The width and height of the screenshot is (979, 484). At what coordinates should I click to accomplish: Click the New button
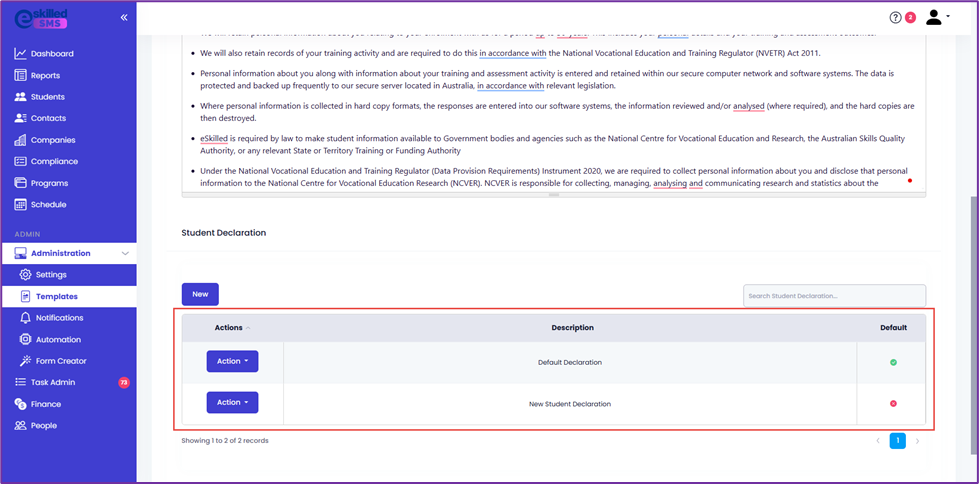[200, 294]
